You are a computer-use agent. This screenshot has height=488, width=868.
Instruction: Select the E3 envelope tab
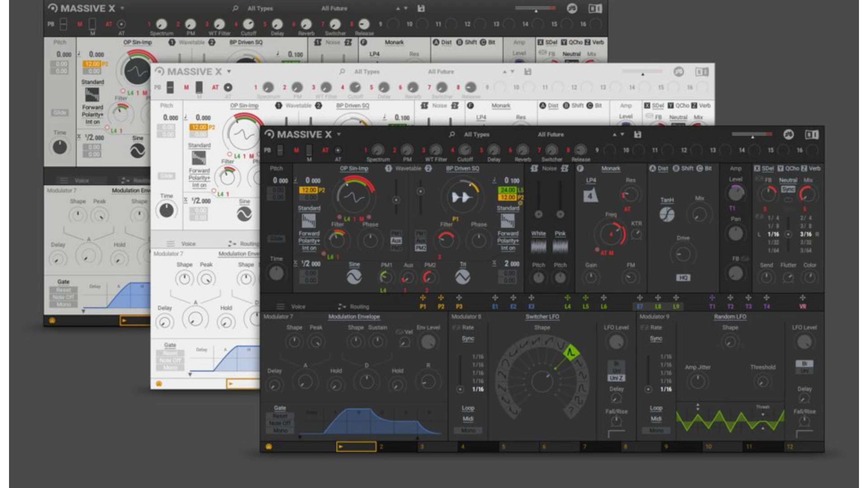click(x=531, y=306)
